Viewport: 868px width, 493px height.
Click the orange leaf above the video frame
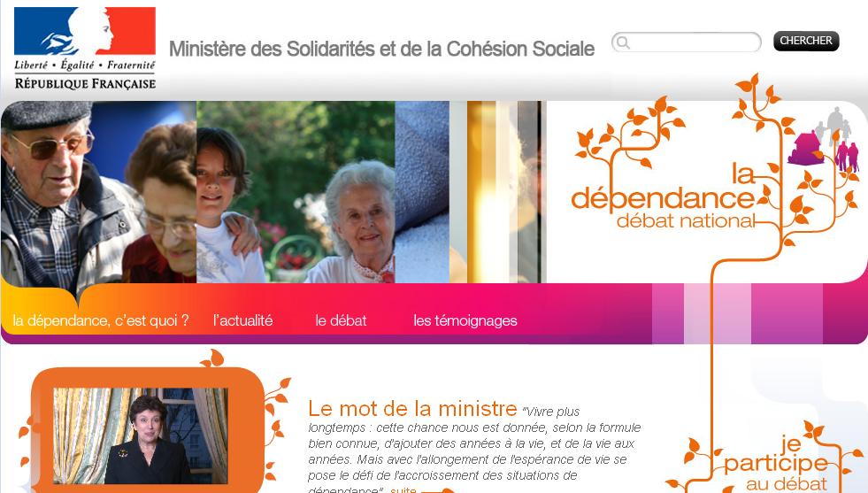213,359
